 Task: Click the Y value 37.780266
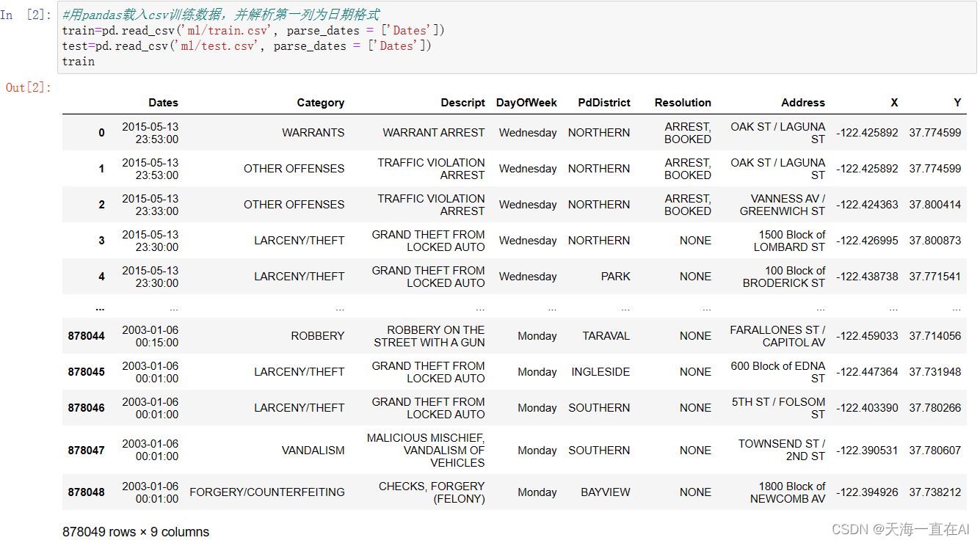pos(935,408)
